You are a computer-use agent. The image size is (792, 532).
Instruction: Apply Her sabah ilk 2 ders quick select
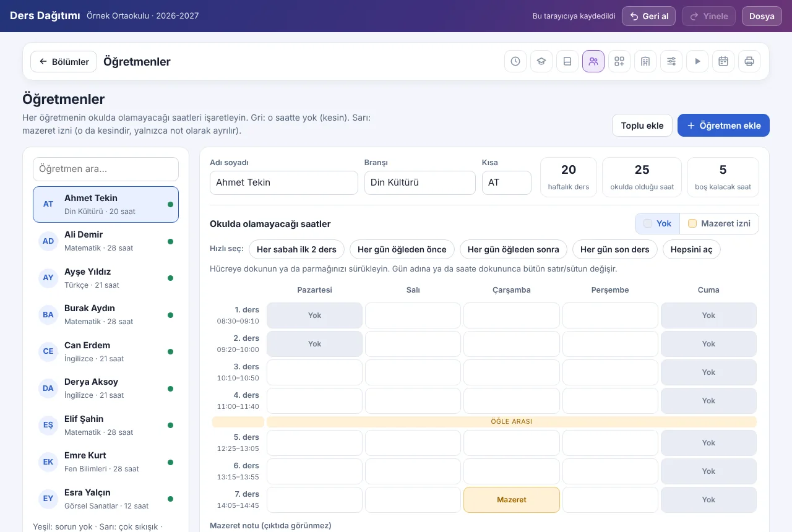[296, 249]
